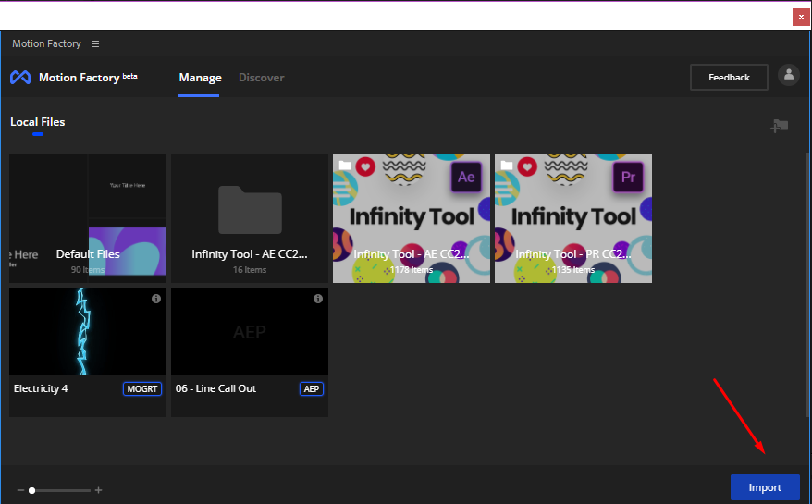The height and width of the screenshot is (504, 812).
Task: Click the folder icon on Infinity Tool PR pack
Action: pyautogui.click(x=507, y=166)
